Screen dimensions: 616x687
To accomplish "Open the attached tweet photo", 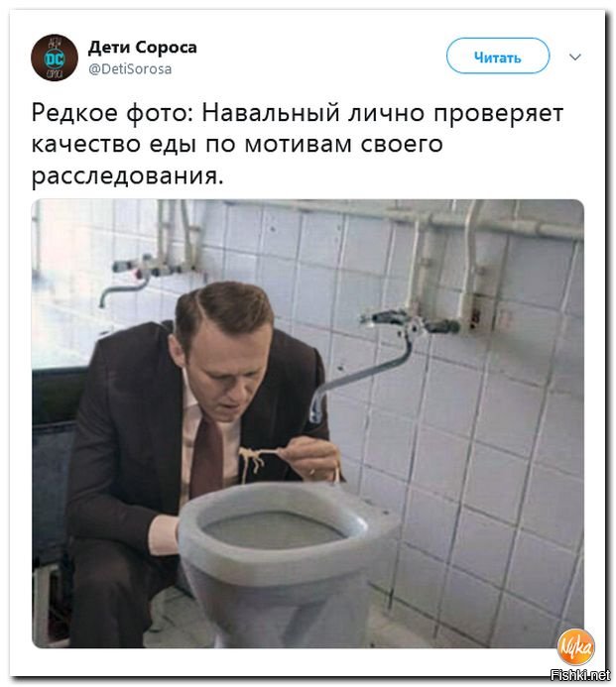I will point(308,423).
